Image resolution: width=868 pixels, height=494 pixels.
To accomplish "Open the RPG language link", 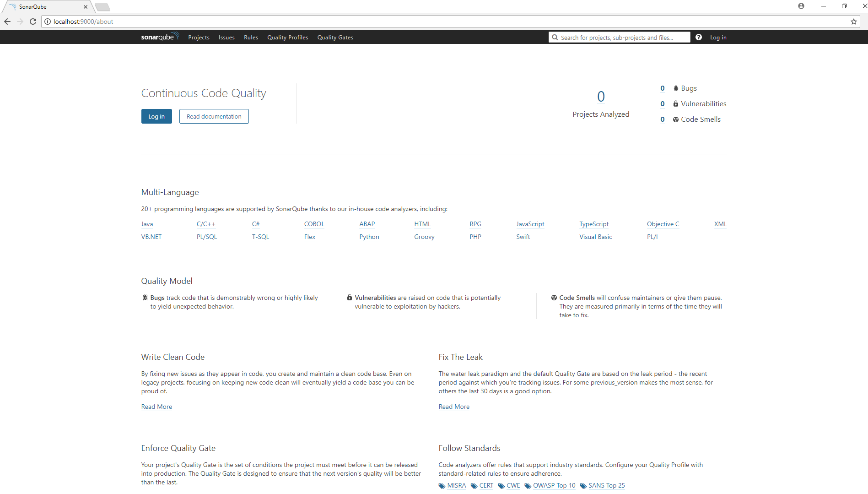I will (475, 224).
